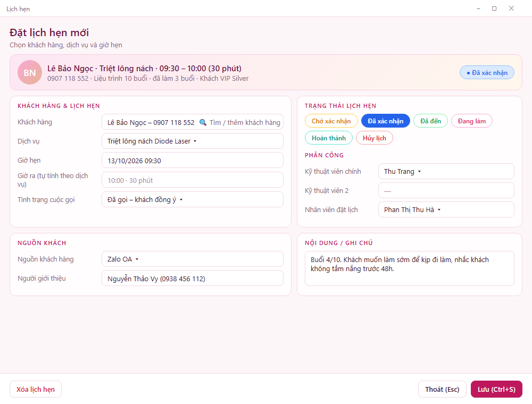532x404 pixels.
Task: Click the text "0907 118 552 · Liệu trình 10 buổi"
Action: click(x=97, y=79)
